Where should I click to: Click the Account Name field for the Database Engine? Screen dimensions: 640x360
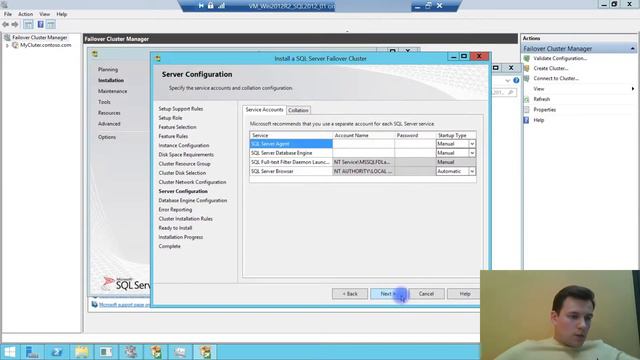click(x=363, y=153)
